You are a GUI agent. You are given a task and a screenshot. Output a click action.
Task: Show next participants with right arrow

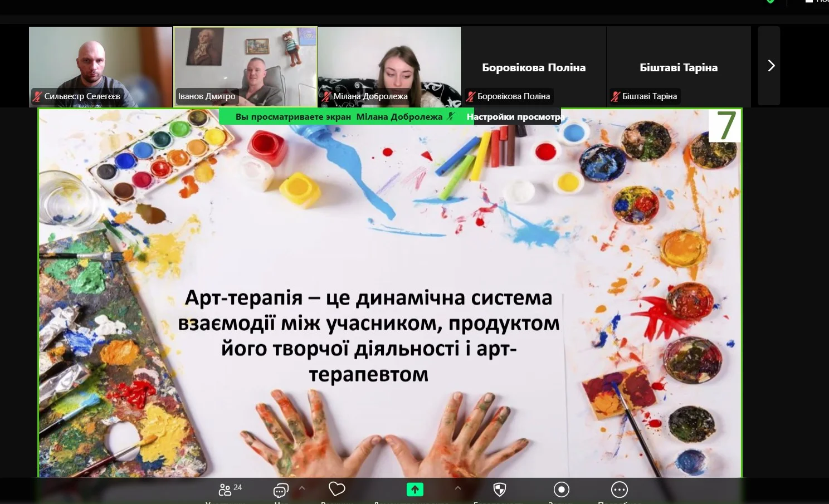pos(771,66)
